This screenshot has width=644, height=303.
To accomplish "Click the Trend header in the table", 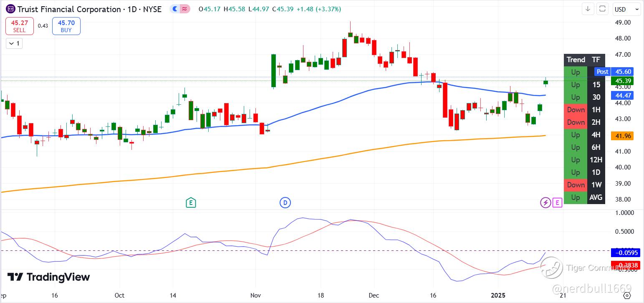I will tap(576, 60).
